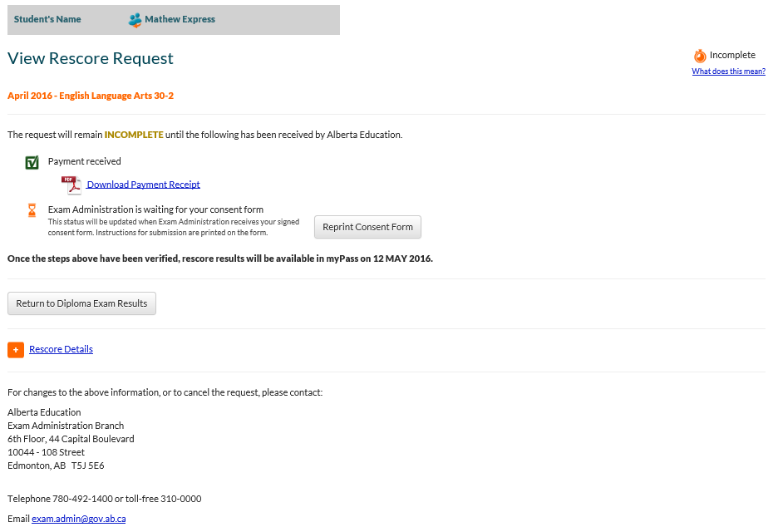Click the Mathew Express student name

pyautogui.click(x=180, y=20)
